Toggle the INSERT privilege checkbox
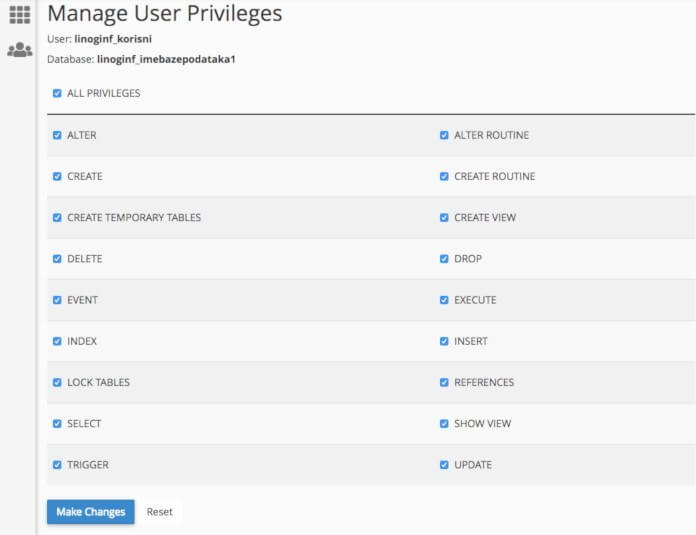 tap(444, 341)
